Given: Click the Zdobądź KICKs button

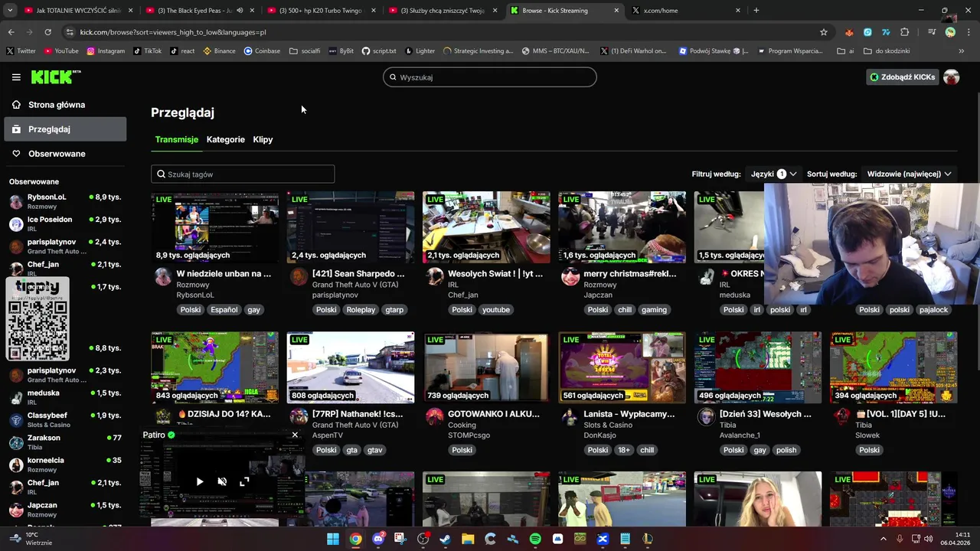Looking at the screenshot, I should [x=902, y=77].
